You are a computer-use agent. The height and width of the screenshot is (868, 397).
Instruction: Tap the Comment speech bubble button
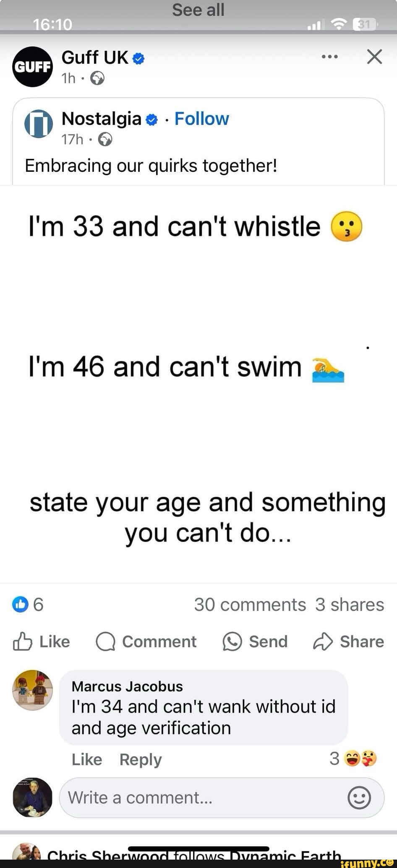[x=146, y=642]
